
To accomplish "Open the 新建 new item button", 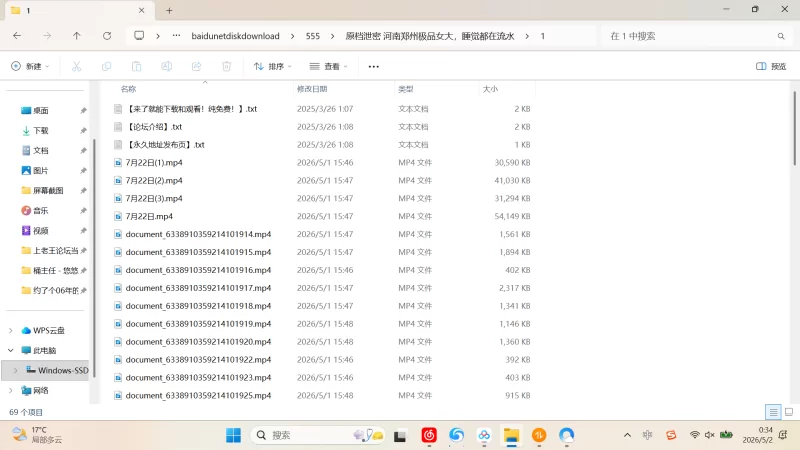I will (30, 66).
